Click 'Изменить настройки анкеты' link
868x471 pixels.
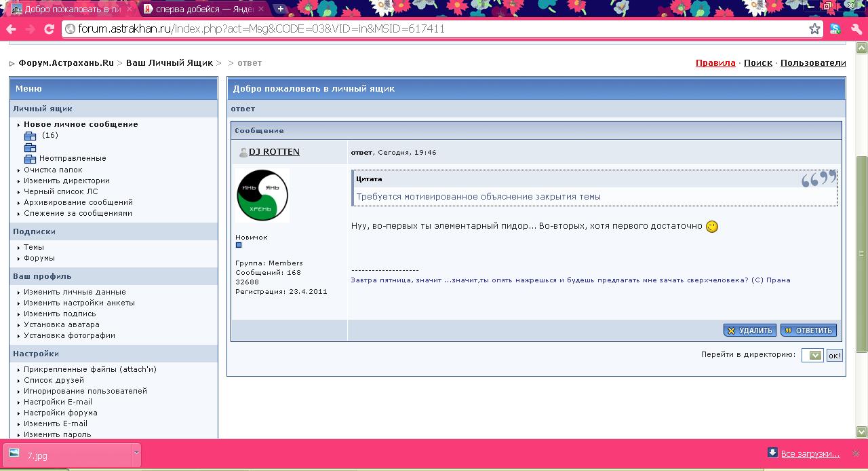click(x=79, y=303)
